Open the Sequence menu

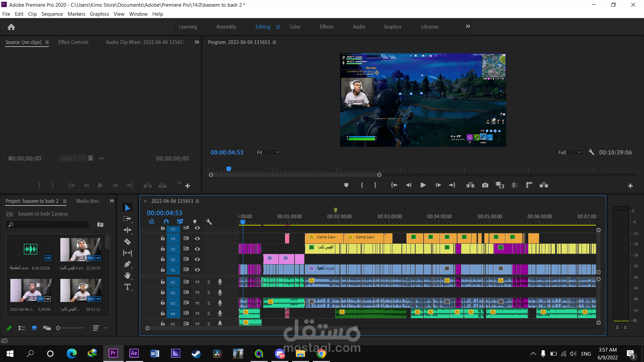[52, 14]
